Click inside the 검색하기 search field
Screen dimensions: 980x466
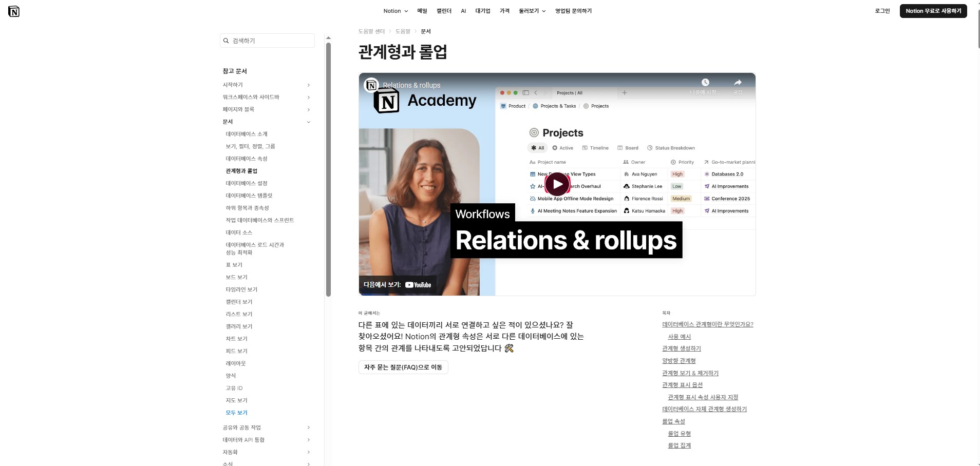point(267,41)
